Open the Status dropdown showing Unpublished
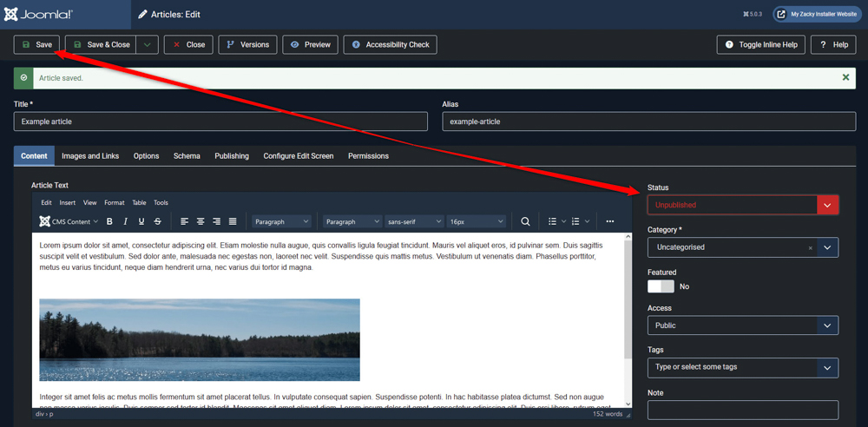868x427 pixels. 743,205
